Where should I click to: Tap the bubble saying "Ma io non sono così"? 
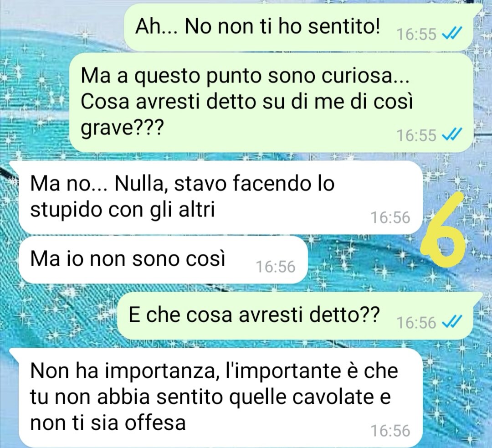[163, 260]
